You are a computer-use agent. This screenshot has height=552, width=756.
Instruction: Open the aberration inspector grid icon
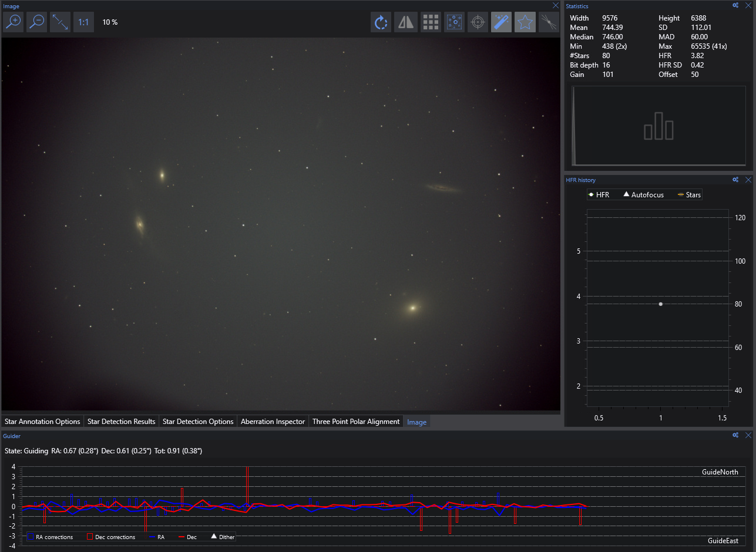[x=431, y=22]
